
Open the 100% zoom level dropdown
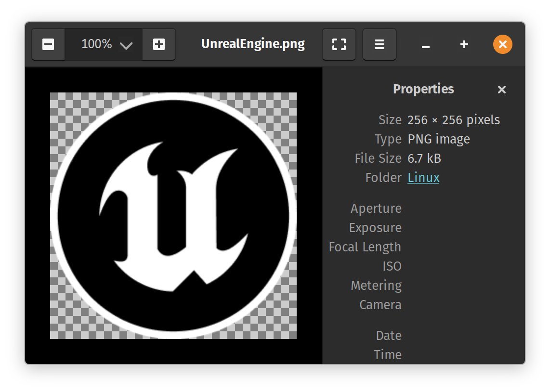[104, 44]
